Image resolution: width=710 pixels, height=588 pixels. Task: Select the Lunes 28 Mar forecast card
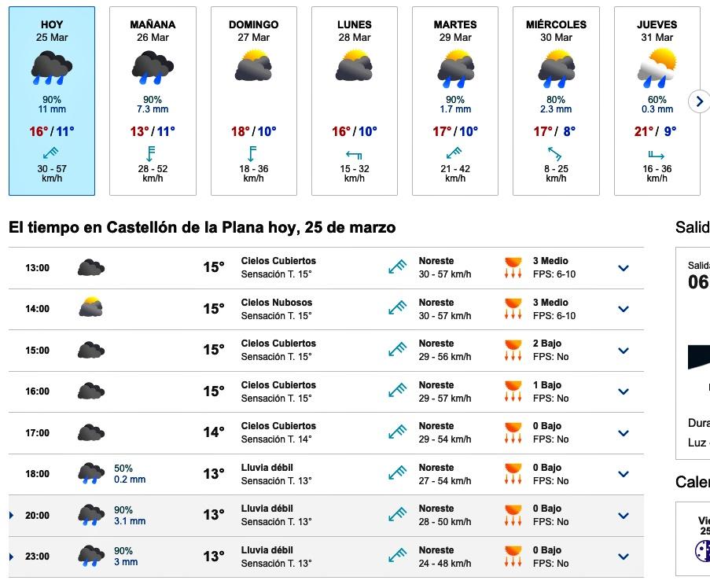pyautogui.click(x=355, y=101)
